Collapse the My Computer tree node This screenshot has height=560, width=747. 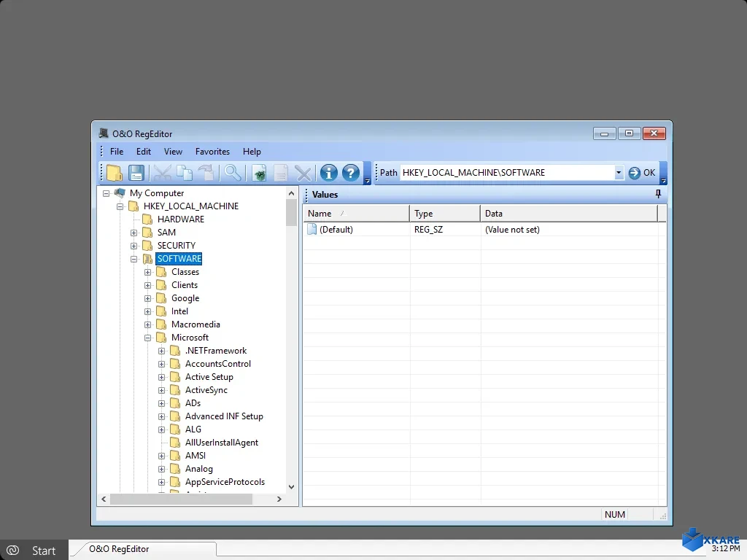[x=107, y=193]
